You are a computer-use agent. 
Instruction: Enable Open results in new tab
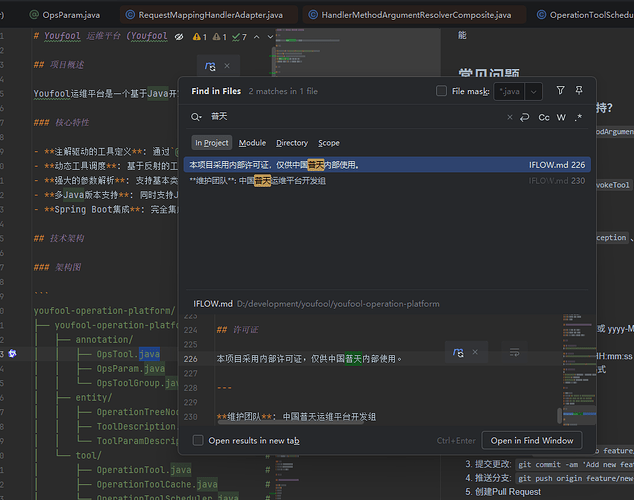(198, 440)
